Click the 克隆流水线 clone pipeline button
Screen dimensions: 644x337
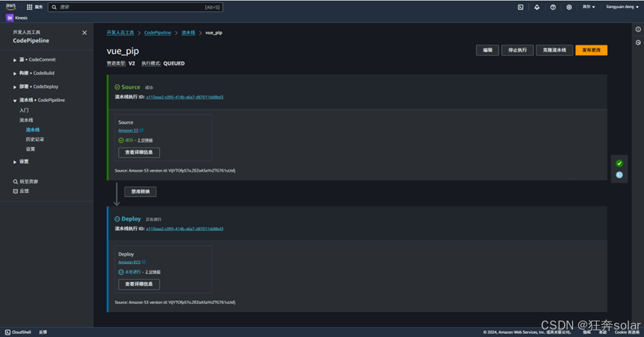click(554, 50)
